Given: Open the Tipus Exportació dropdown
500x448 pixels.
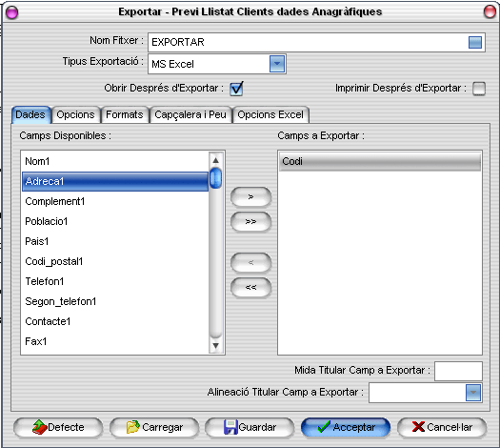Looking at the screenshot, I should point(277,64).
